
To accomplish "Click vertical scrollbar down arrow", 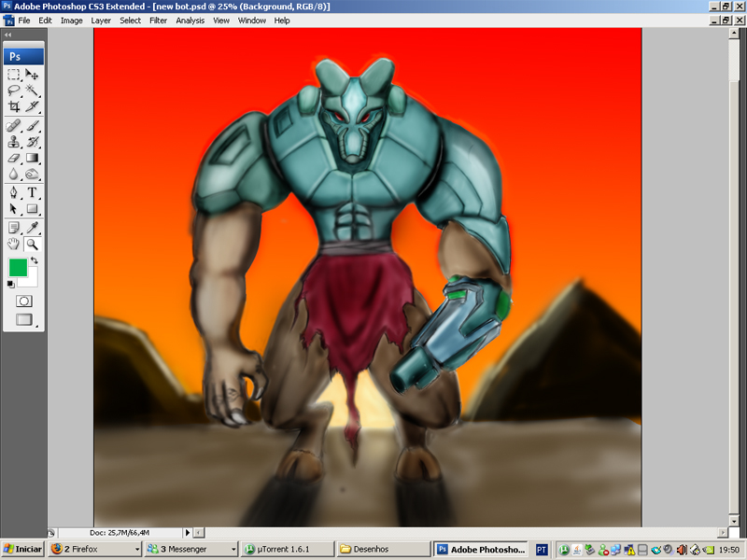I will pos(734,521).
